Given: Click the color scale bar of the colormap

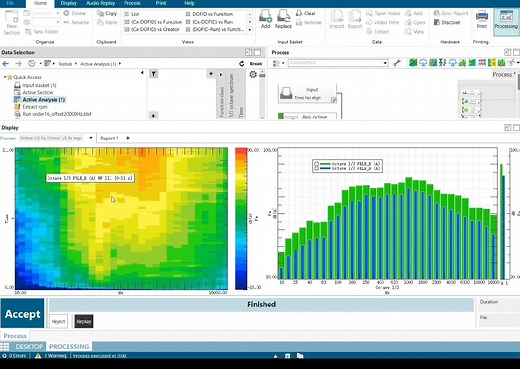Looking at the screenshot, I should click(x=241, y=219).
